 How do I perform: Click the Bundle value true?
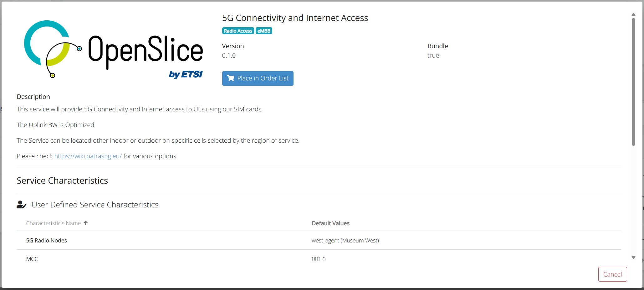coord(433,55)
